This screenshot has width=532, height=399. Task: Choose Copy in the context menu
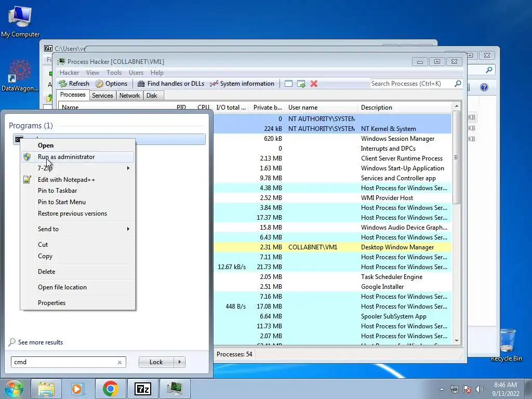pos(78,256)
